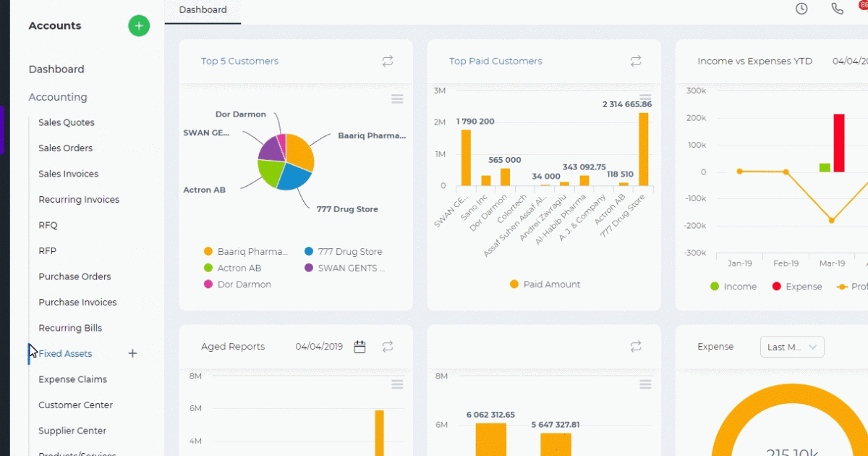Open Recurring Invoices

(x=79, y=200)
